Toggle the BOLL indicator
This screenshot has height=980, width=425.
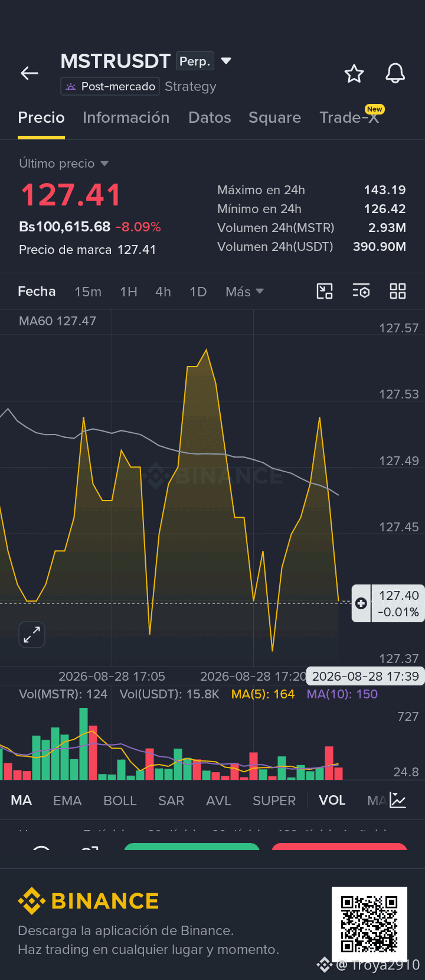point(120,801)
